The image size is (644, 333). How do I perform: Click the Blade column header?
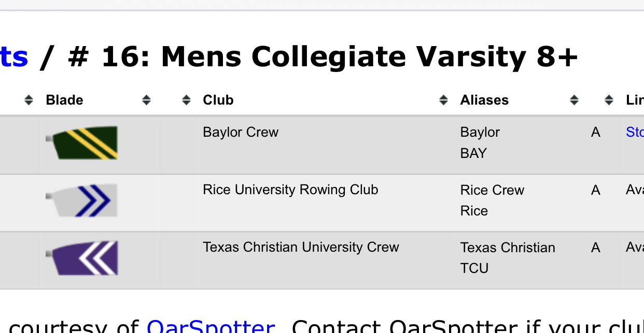(64, 100)
